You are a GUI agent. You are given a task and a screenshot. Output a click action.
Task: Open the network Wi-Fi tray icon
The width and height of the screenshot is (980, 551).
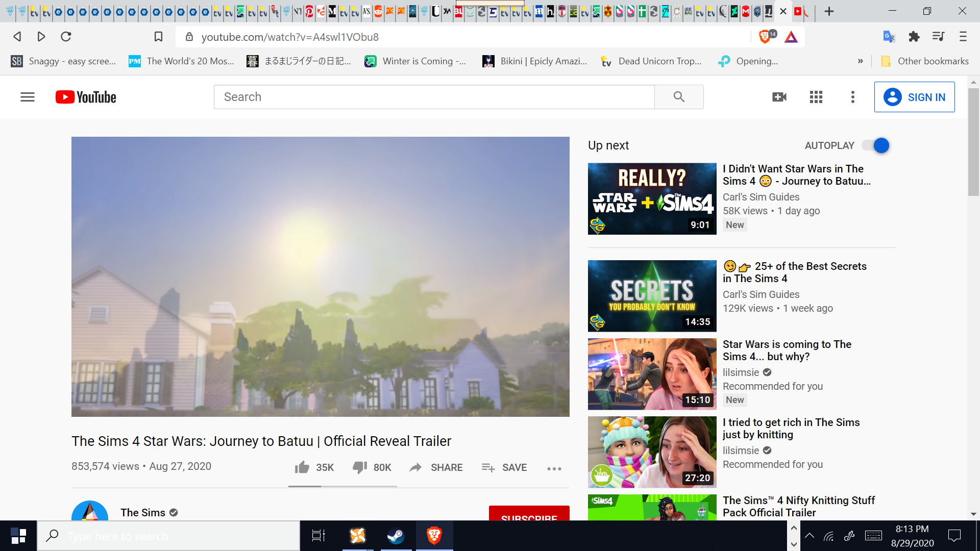coord(829,536)
